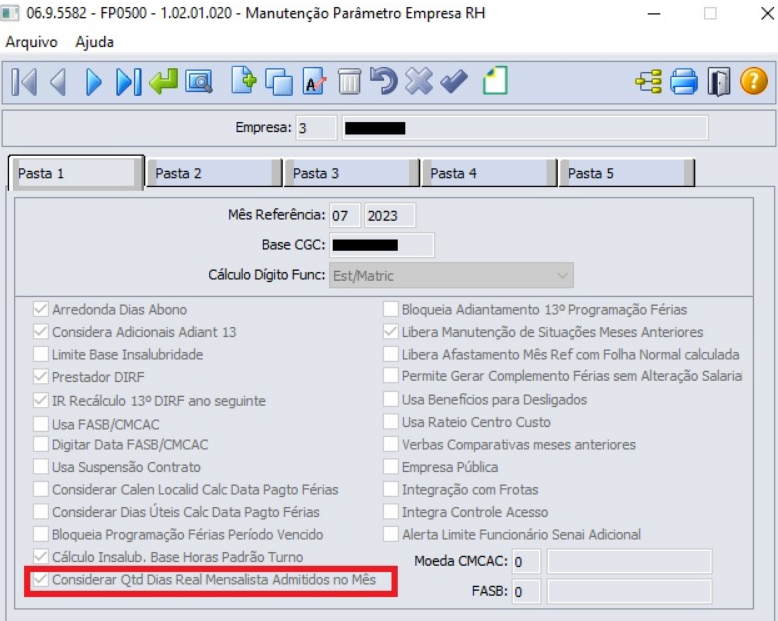The image size is (778, 621).
Task: Toggle Cálculo Insalub. Base Horas Padrão Turno
Action: [41, 557]
